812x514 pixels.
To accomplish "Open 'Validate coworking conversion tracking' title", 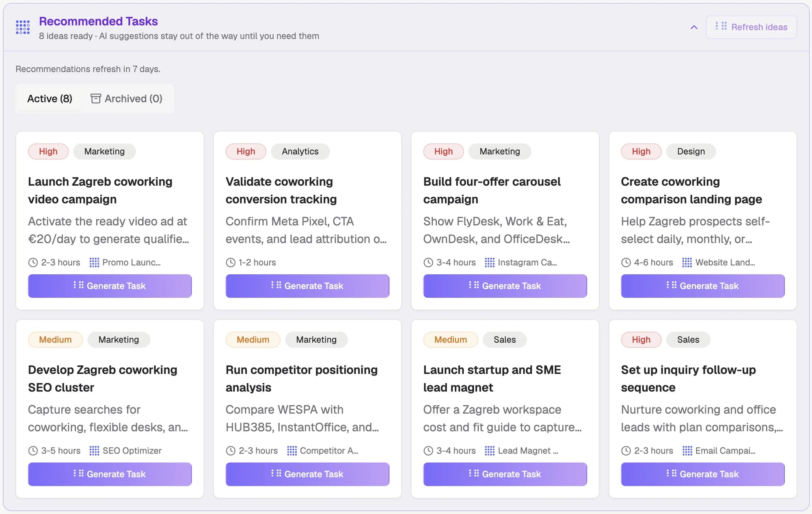I will tap(281, 190).
